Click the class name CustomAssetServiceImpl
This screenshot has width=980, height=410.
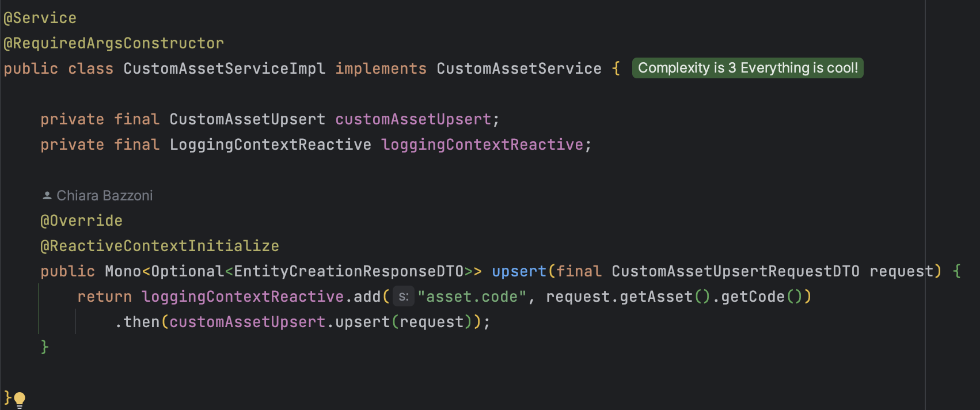pyautogui.click(x=225, y=69)
